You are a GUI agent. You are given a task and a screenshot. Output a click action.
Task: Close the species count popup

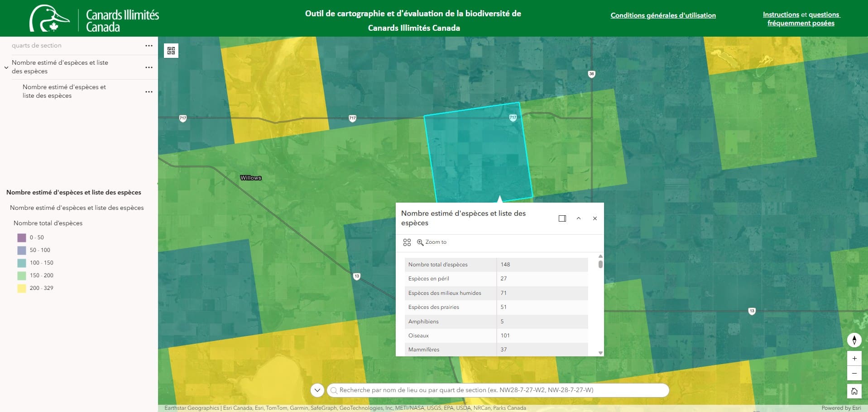tap(595, 218)
